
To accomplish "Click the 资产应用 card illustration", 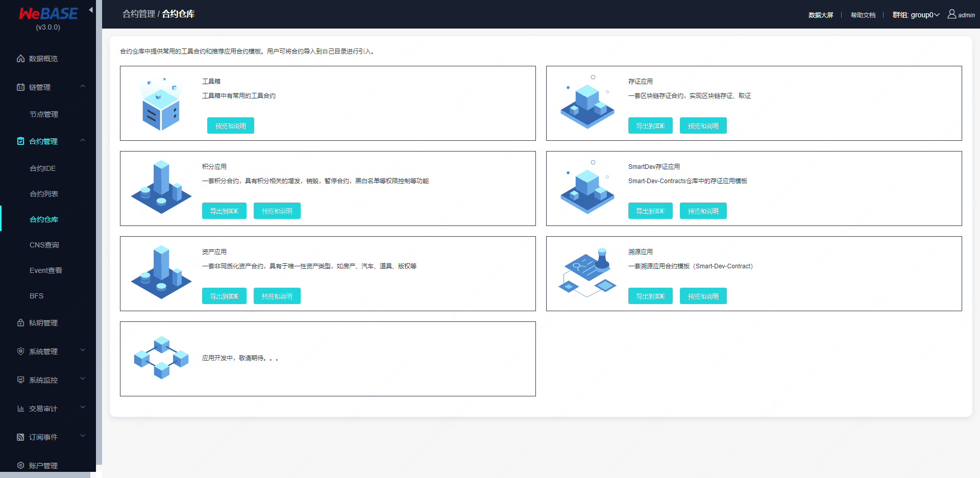I will pyautogui.click(x=161, y=272).
